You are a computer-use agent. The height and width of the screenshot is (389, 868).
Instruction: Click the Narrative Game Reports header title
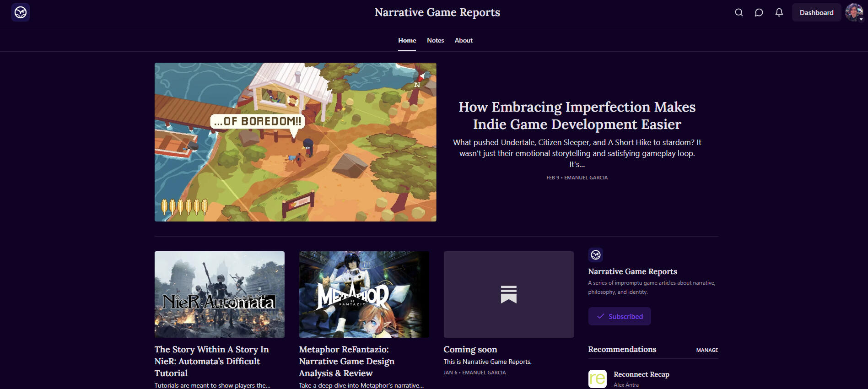click(x=437, y=12)
